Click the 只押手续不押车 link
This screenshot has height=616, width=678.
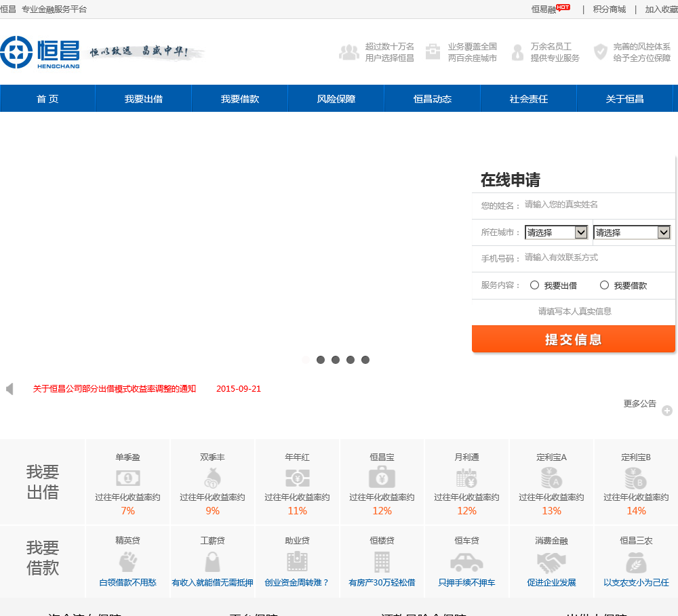pos(466,582)
